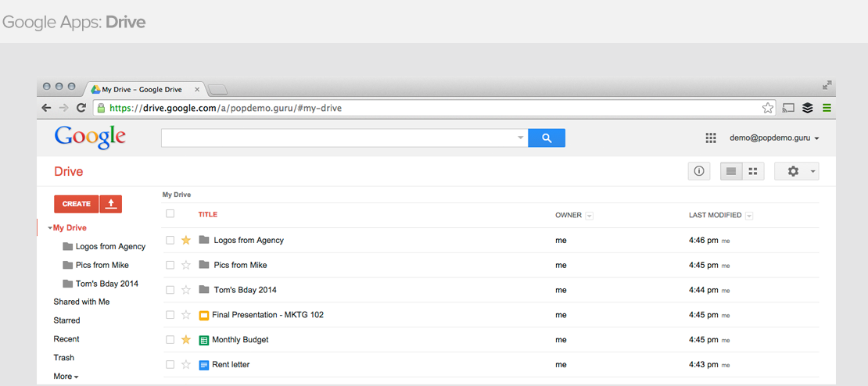The height and width of the screenshot is (386, 868).
Task: Click the new tab button
Action: point(217,90)
